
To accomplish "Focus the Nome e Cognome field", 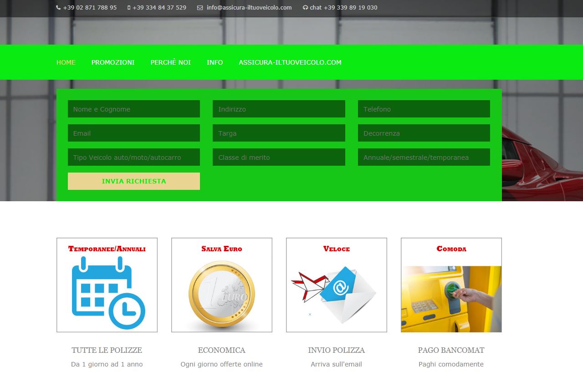I will click(x=134, y=109).
